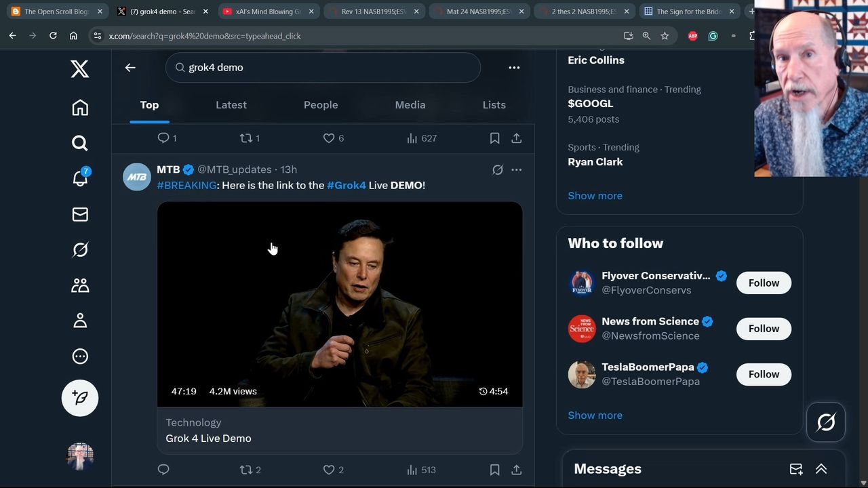Like the MTB Grok 4 demo post
The height and width of the screenshot is (488, 868).
329,470
